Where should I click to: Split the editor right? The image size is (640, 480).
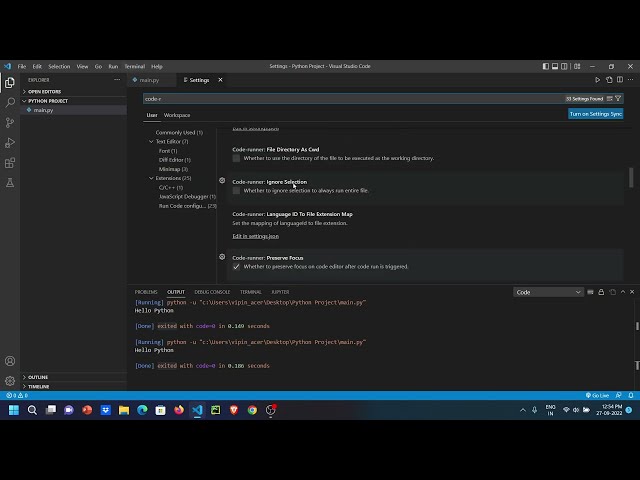pyautogui.click(x=620, y=80)
